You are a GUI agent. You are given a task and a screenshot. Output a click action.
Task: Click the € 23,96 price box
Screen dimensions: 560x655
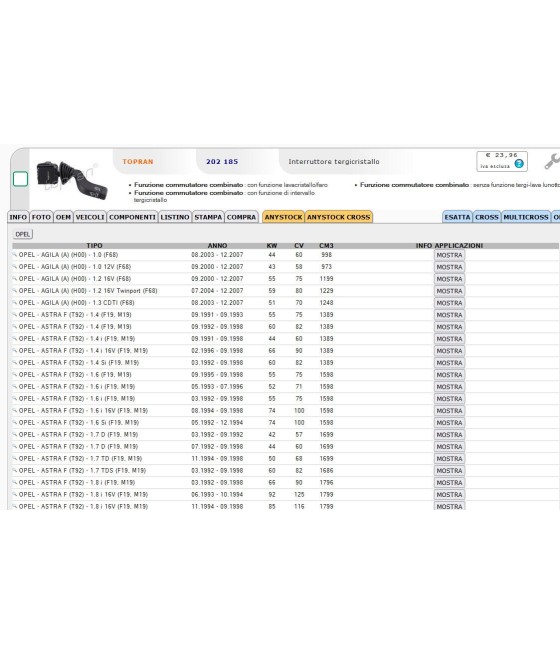coord(502,161)
